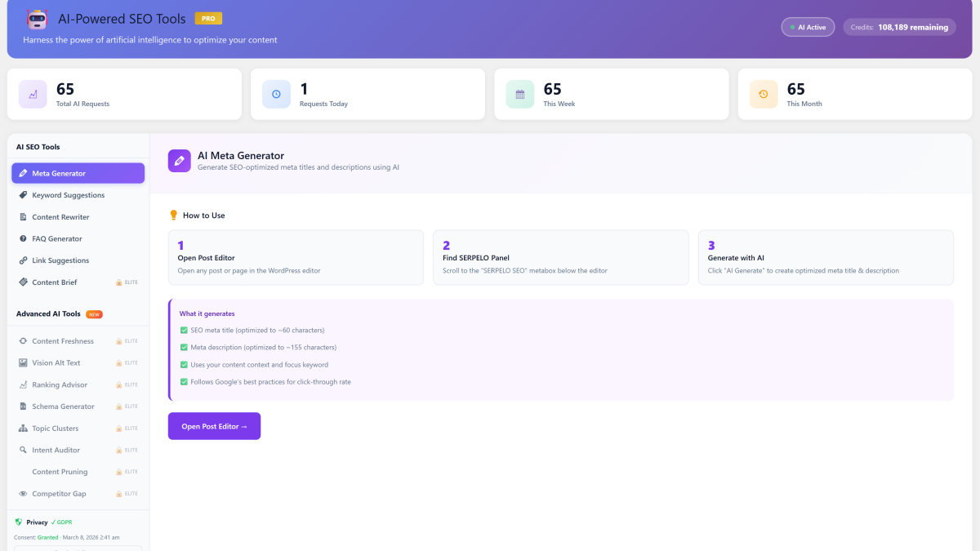The width and height of the screenshot is (980, 551).
Task: Open the FAQ Generator tool icon
Action: click(24, 238)
